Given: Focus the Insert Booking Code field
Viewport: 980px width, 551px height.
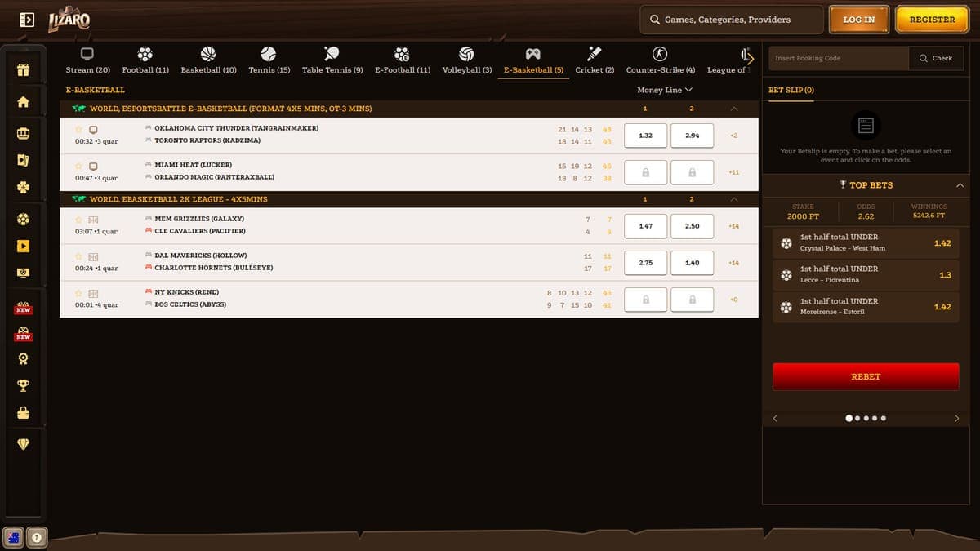Looking at the screenshot, I should click(839, 58).
